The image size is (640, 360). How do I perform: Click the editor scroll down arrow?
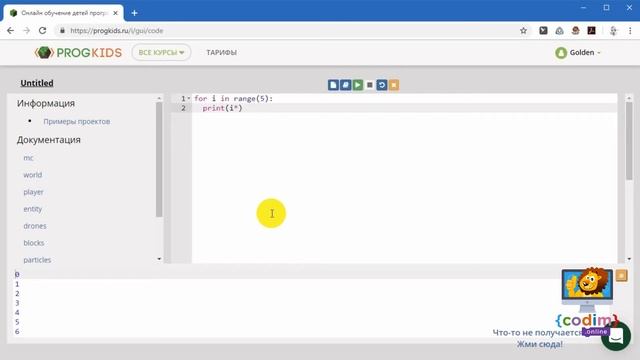pyautogui.click(x=629, y=259)
